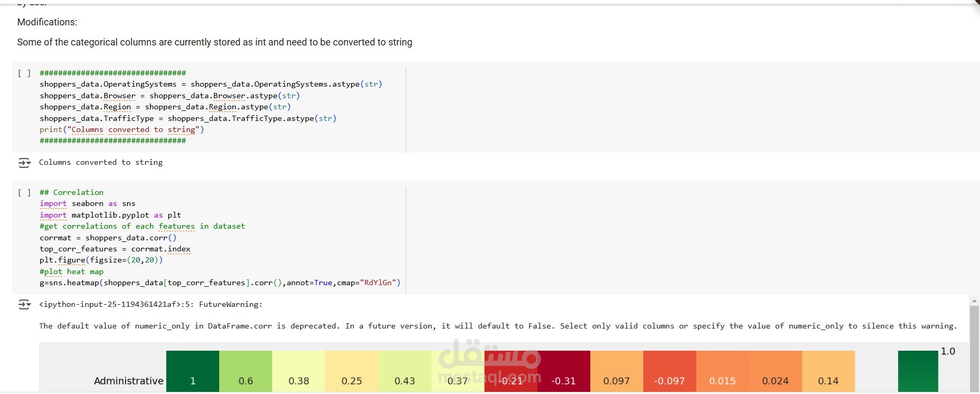Click the heatmap cell showing -0.097
The width and height of the screenshot is (980, 394).
tap(670, 372)
